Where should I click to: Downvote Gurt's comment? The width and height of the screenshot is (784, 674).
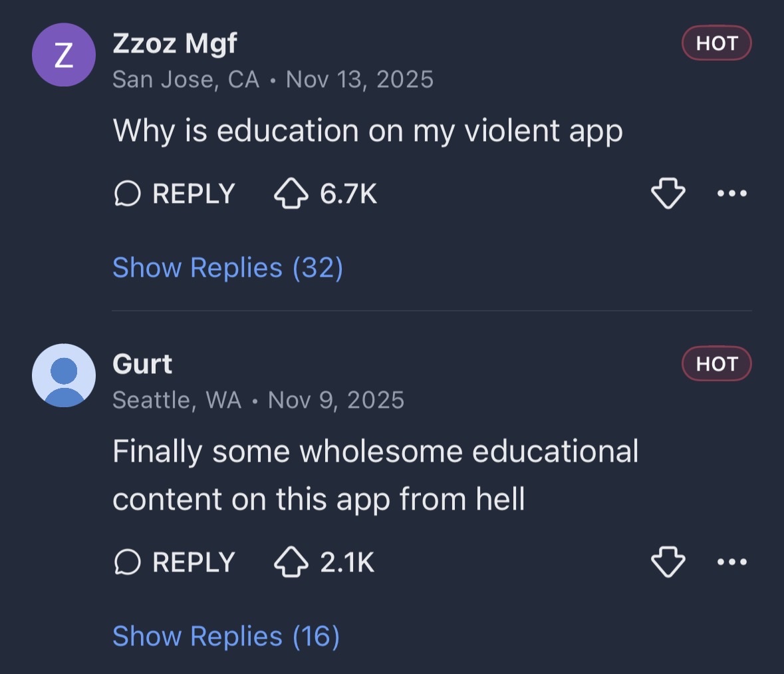[x=668, y=562]
